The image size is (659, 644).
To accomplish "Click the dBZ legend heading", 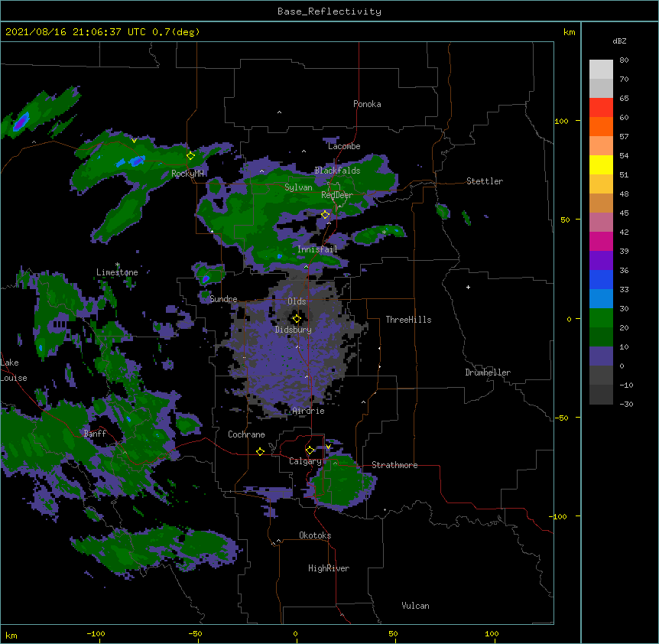I will (x=619, y=41).
